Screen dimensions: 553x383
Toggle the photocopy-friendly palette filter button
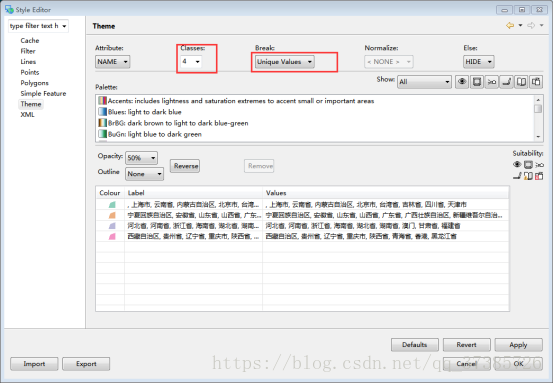click(x=536, y=82)
